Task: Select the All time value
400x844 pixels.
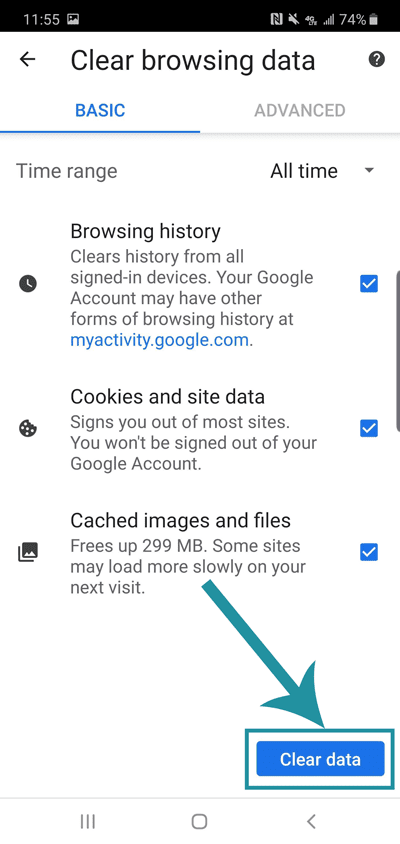Action: pos(304,171)
